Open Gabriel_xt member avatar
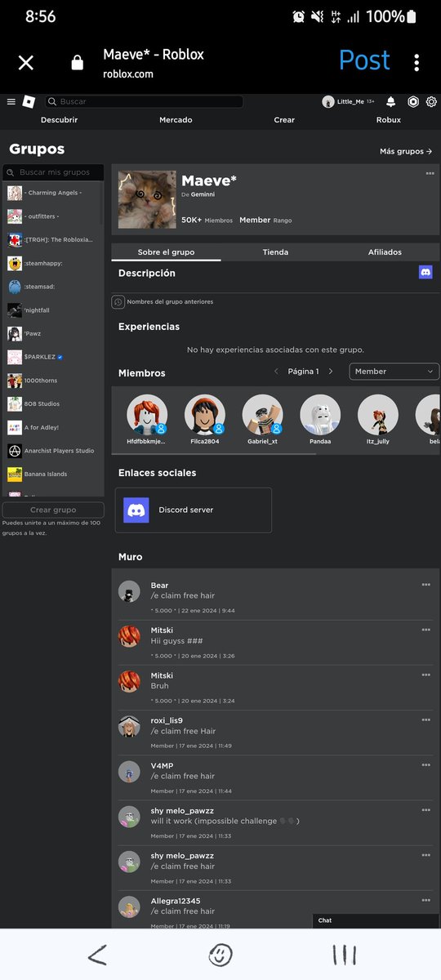 point(263,415)
